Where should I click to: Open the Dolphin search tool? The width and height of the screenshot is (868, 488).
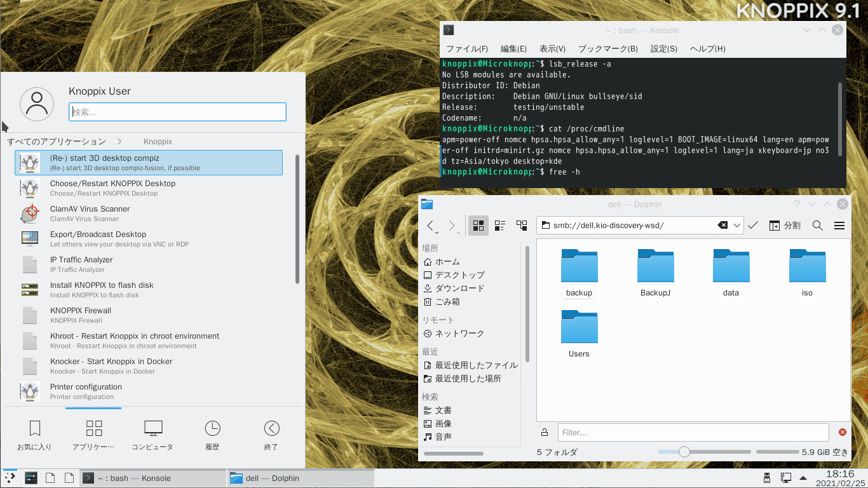click(818, 225)
